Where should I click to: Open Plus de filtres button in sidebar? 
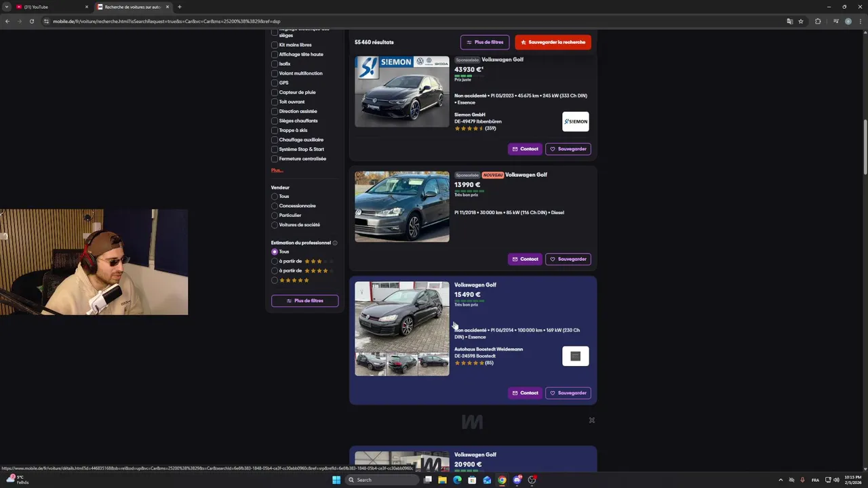[x=304, y=301]
